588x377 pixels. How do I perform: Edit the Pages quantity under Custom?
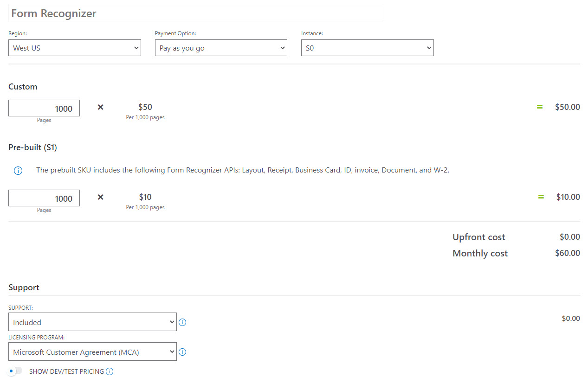point(44,108)
